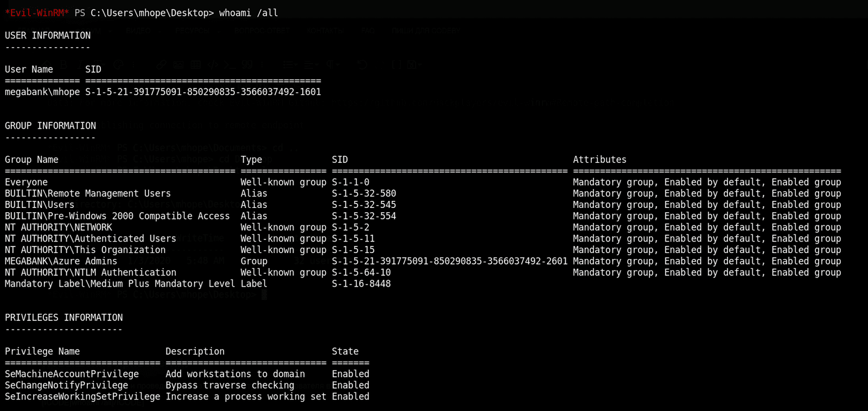Select the 'Label' type in Mandatory Label row

click(x=254, y=284)
